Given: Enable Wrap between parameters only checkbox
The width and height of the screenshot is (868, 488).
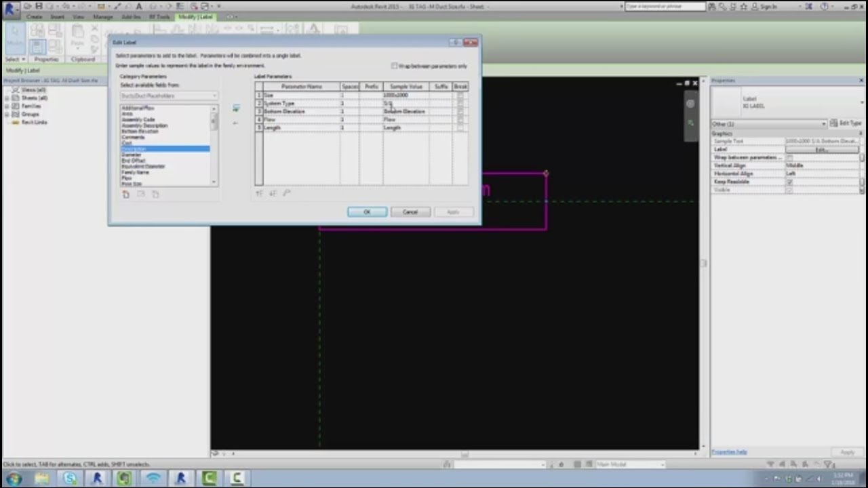Looking at the screenshot, I should tap(394, 66).
